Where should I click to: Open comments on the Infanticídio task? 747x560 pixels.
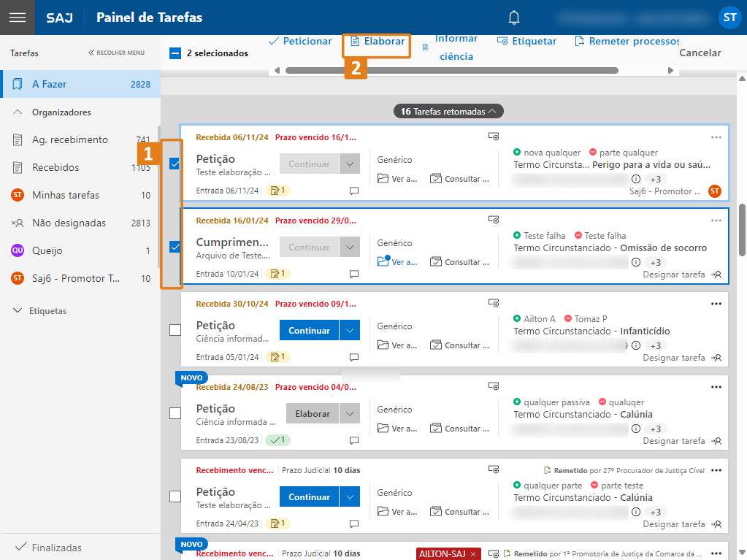pyautogui.click(x=354, y=358)
